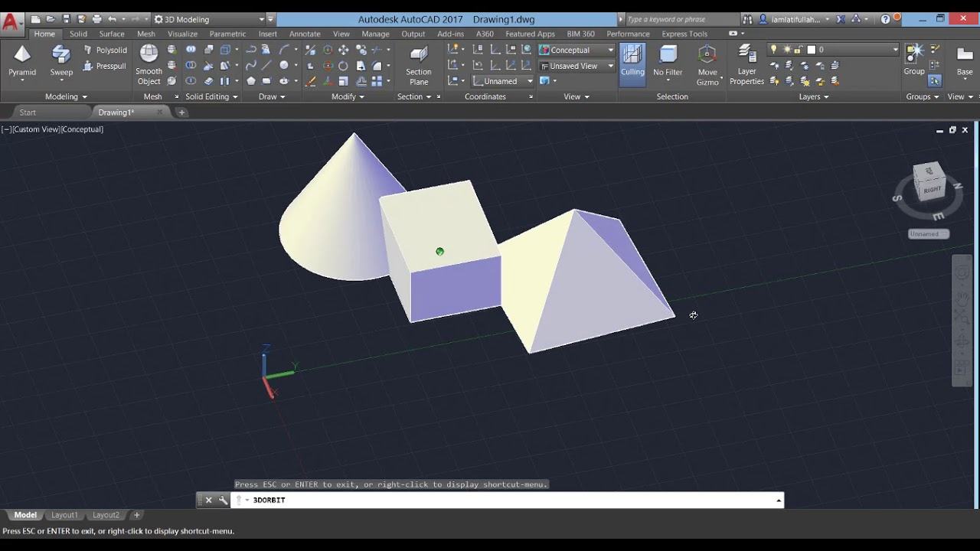Image resolution: width=980 pixels, height=551 pixels.
Task: Toggle the Culling selection button
Action: [x=632, y=61]
